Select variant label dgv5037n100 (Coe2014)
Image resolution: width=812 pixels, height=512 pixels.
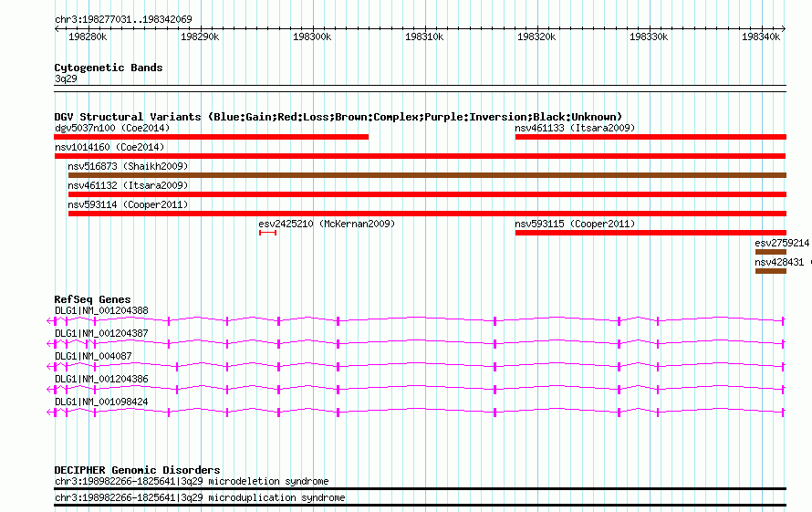pos(112,128)
